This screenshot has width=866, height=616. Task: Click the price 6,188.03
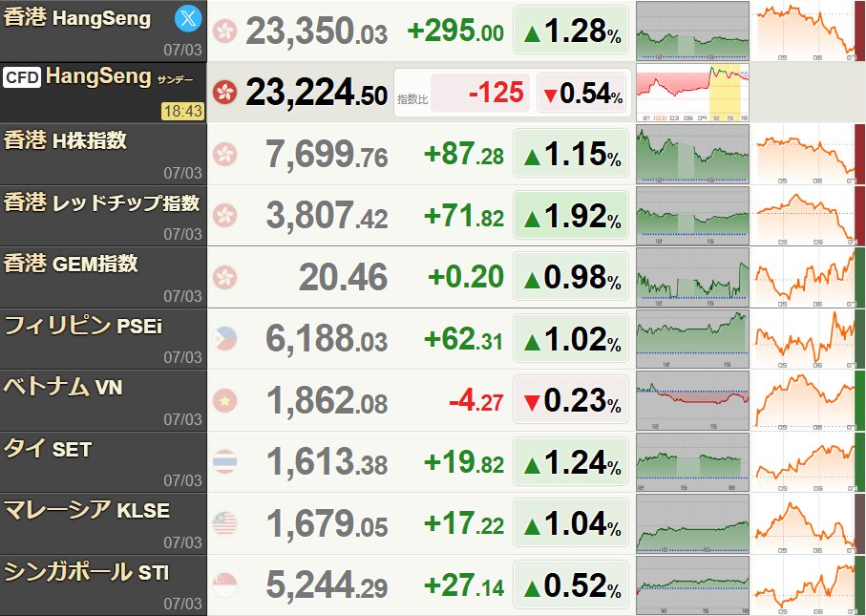[x=327, y=339]
